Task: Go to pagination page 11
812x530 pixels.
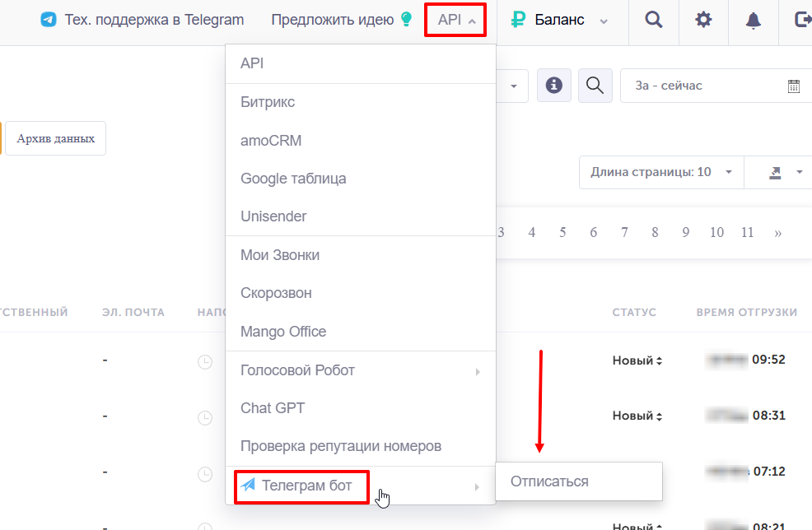Action: (747, 232)
